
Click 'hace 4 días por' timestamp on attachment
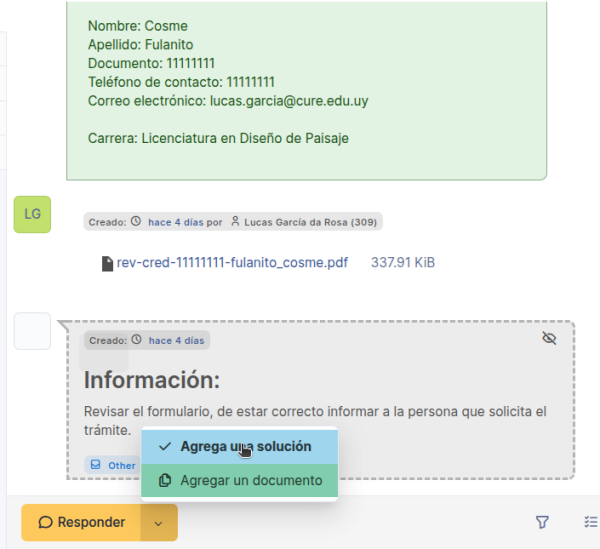point(185,222)
